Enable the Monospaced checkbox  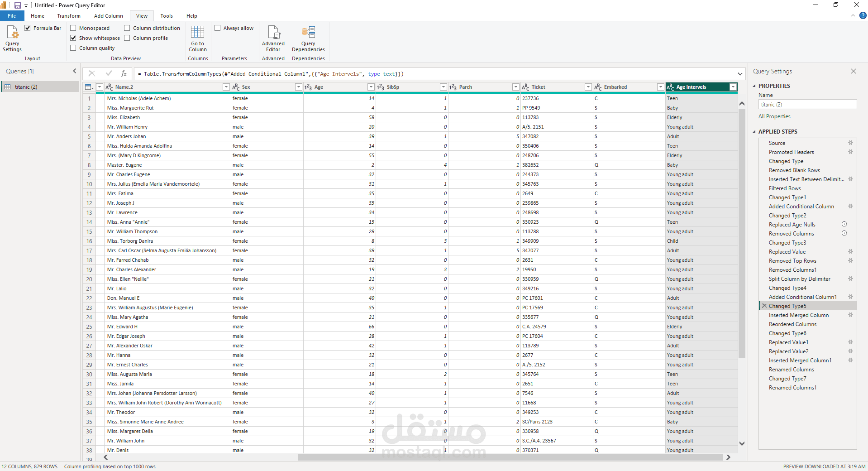point(73,28)
